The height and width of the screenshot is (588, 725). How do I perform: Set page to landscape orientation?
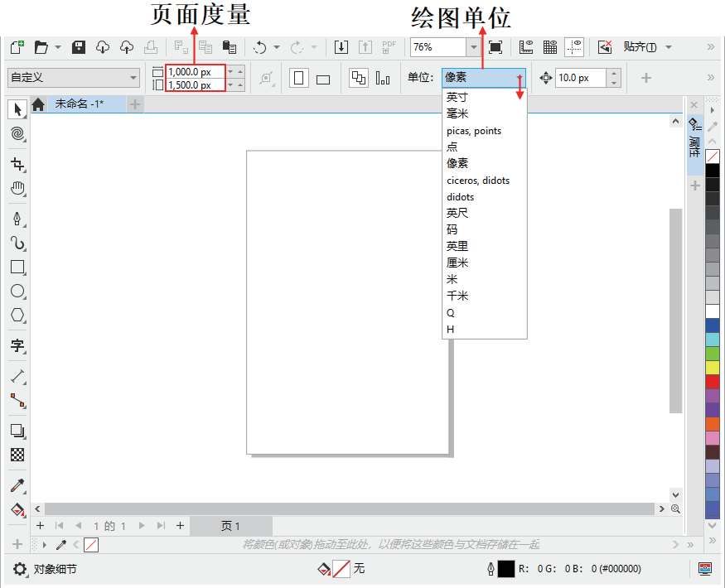click(x=323, y=80)
